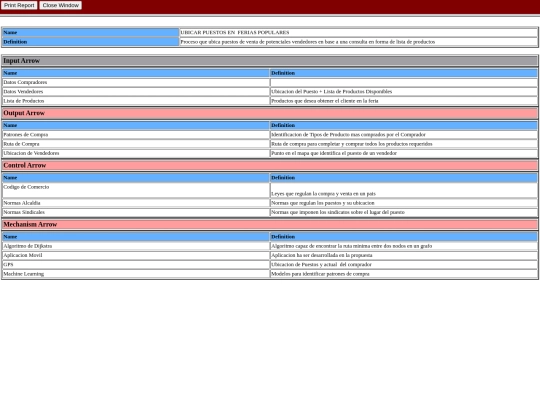Click the Control Arrow section header
The image size is (540, 405).
270,166
